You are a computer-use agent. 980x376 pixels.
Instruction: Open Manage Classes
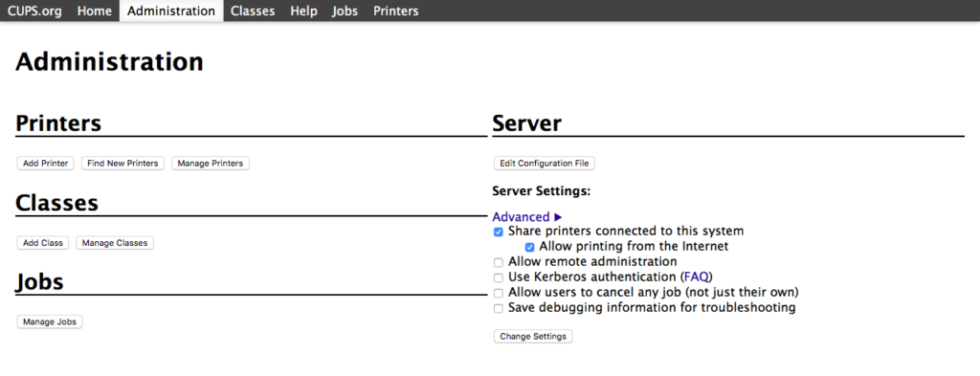coord(115,242)
